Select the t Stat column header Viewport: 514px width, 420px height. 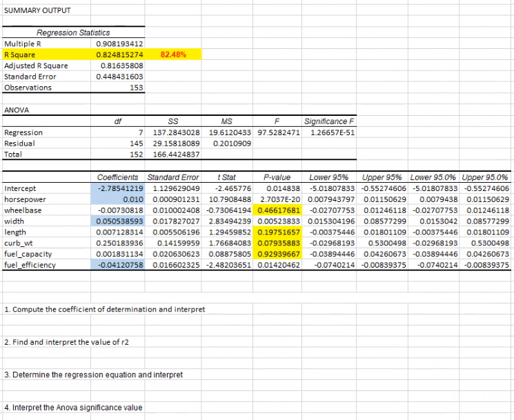[226, 177]
